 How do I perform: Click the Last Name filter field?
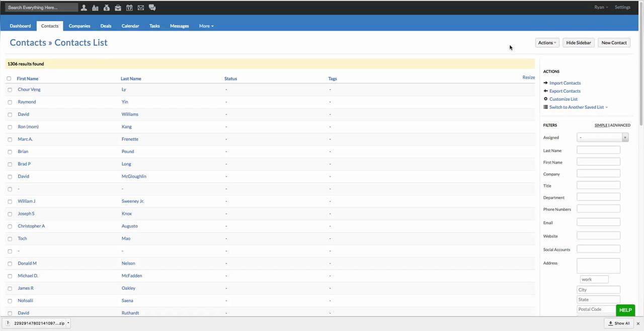coord(598,150)
